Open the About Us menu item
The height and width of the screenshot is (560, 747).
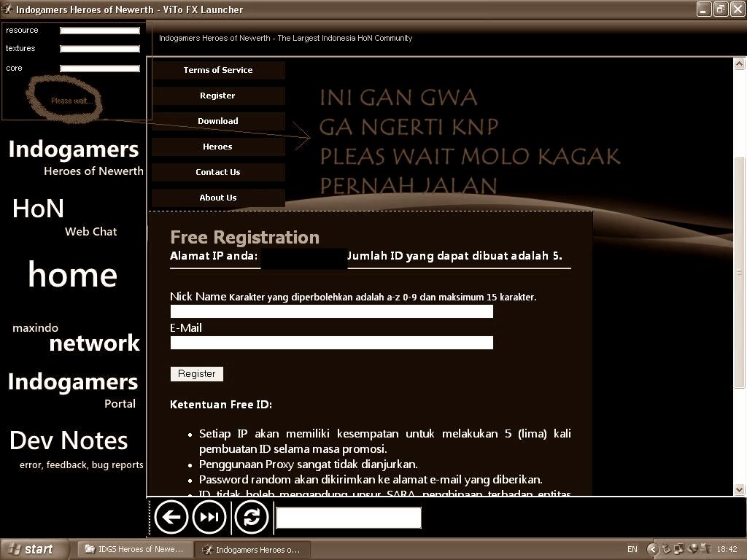[x=218, y=198]
